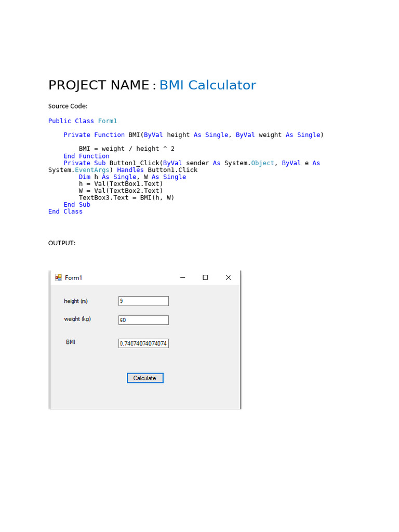Image resolution: width=399 pixels, height=532 pixels.
Task: Click the 'BMI' label in Form1
Action: (71, 342)
